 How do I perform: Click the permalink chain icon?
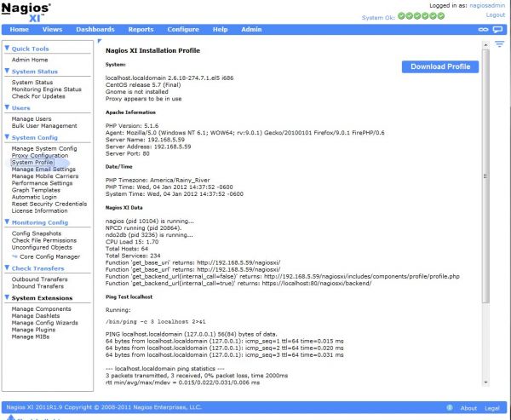(x=484, y=29)
